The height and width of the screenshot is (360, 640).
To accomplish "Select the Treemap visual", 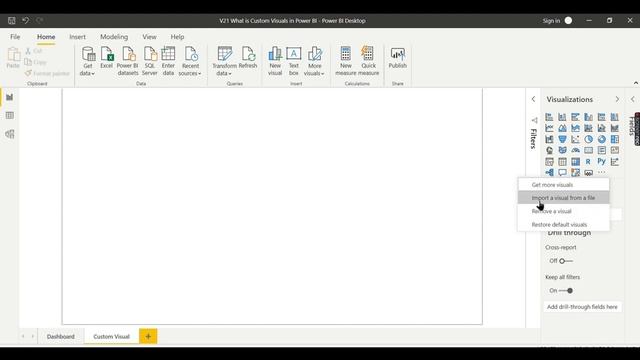I will 615,139.
